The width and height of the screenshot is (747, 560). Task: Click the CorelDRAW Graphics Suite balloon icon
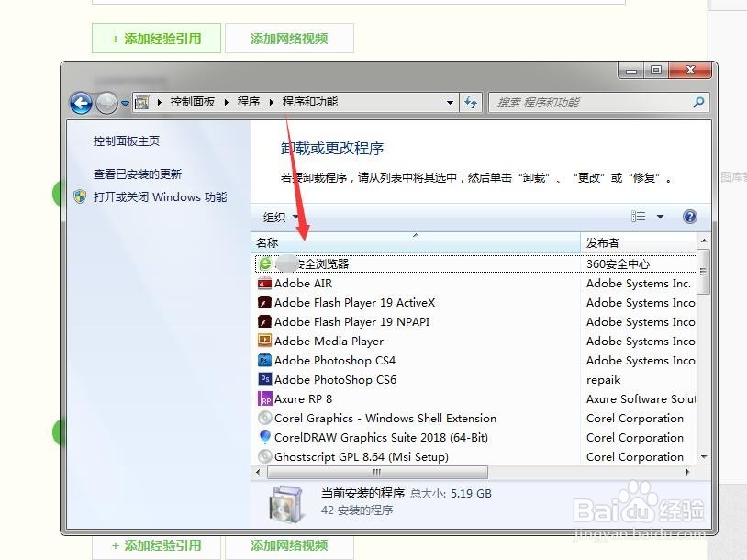tap(264, 437)
